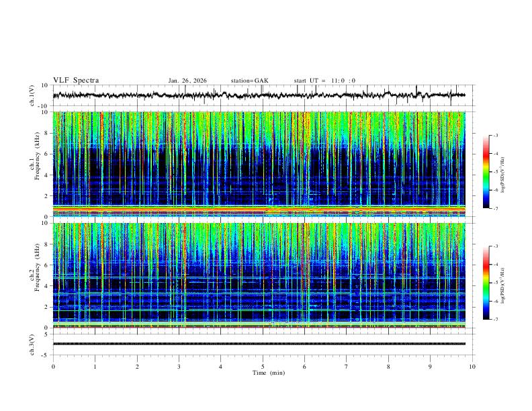
Task: Click the ch.3 voltage trace line
Action: tap(259, 344)
